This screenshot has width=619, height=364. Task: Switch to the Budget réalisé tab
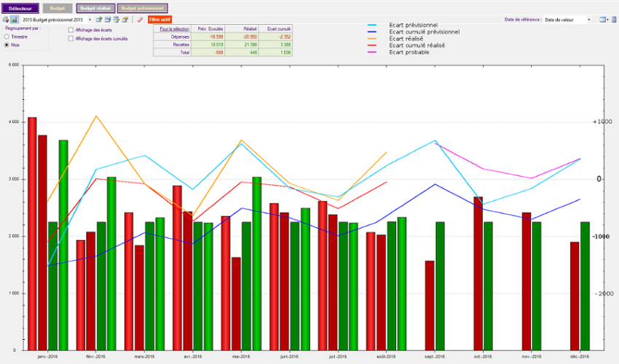click(x=95, y=8)
